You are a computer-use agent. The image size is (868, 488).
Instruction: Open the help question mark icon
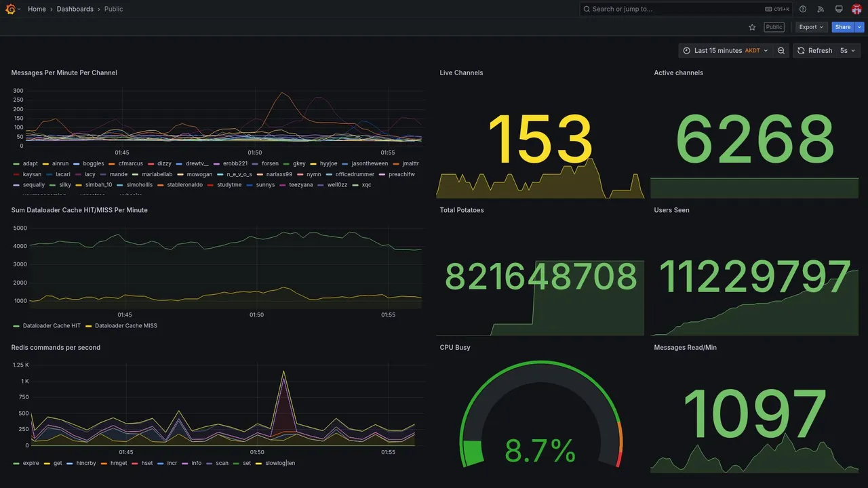pos(803,9)
